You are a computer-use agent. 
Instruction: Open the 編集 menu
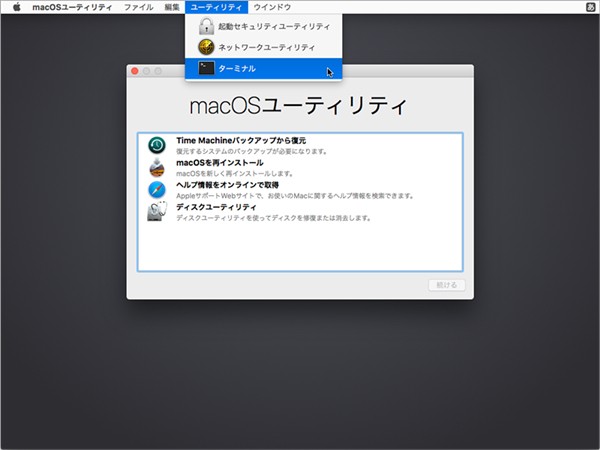[x=172, y=7]
